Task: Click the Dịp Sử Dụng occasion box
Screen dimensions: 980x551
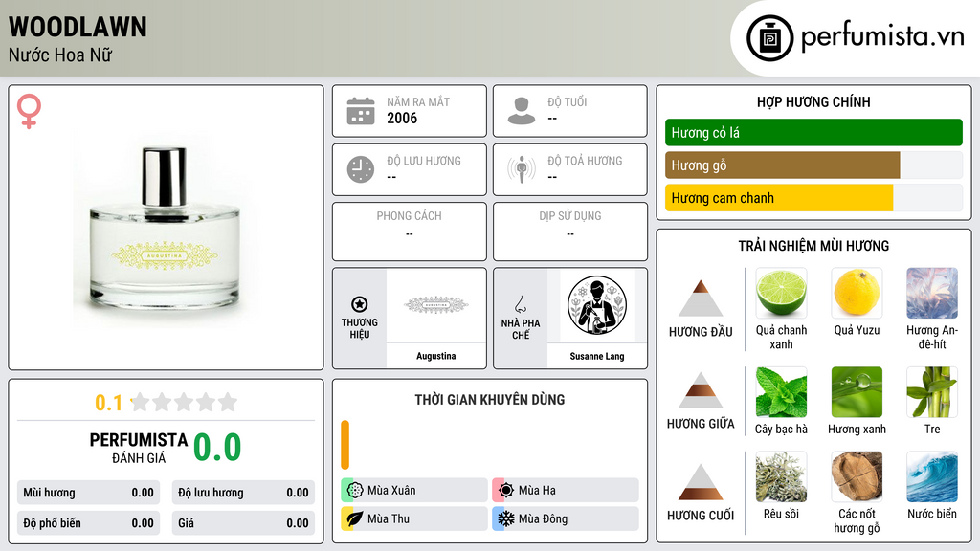Action: pos(570,231)
